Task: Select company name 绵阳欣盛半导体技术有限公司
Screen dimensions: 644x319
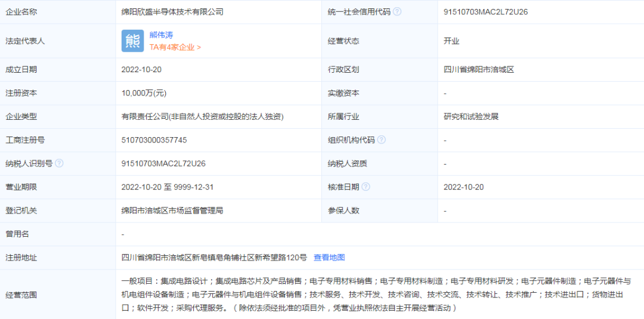Action: [172, 12]
